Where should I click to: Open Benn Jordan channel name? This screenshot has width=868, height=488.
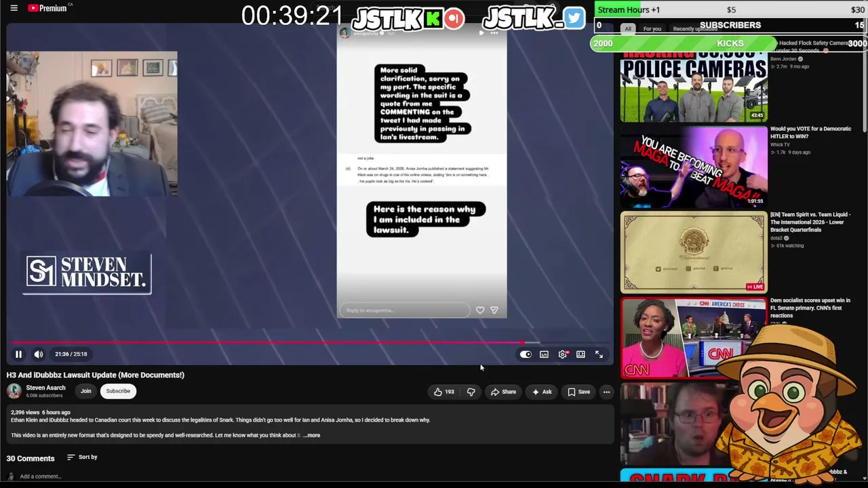(x=783, y=59)
